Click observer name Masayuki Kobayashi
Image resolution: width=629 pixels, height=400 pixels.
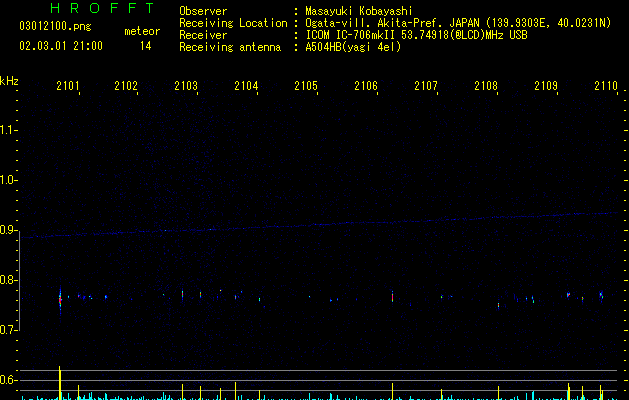pos(359,11)
